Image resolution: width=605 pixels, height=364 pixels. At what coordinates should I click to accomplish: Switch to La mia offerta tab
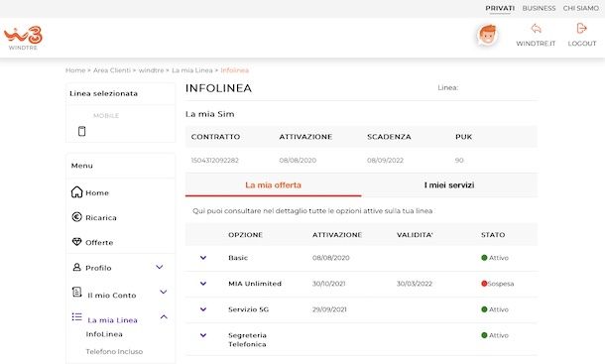click(273, 184)
